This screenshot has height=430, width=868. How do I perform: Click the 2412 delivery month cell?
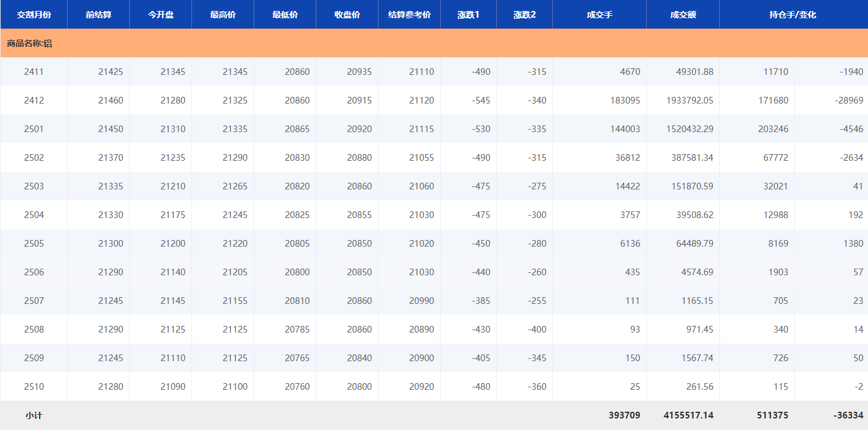click(34, 100)
